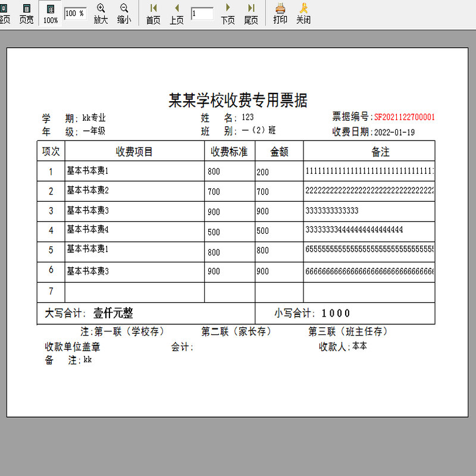
Task: Click the lowercase total 1000
Action: (x=336, y=314)
